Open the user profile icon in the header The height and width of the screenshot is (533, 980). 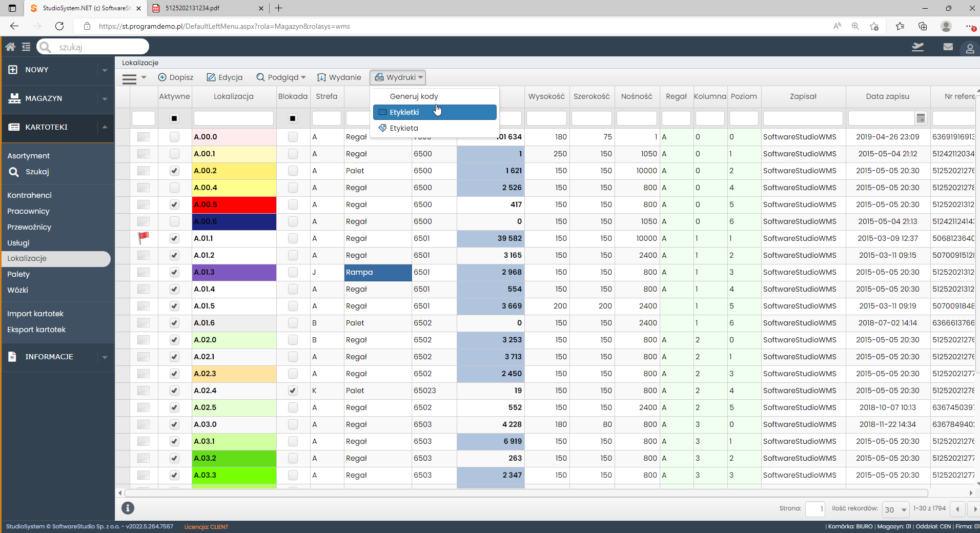pos(970,49)
